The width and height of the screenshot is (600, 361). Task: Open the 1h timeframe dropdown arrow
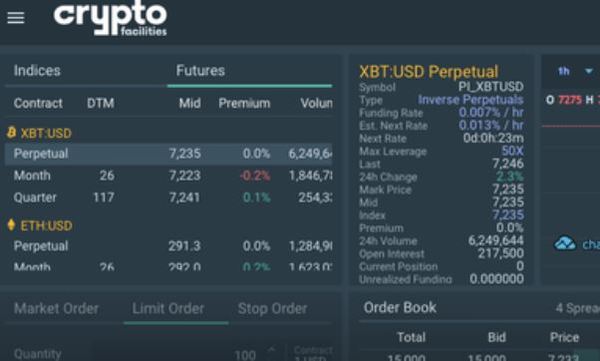(x=589, y=71)
